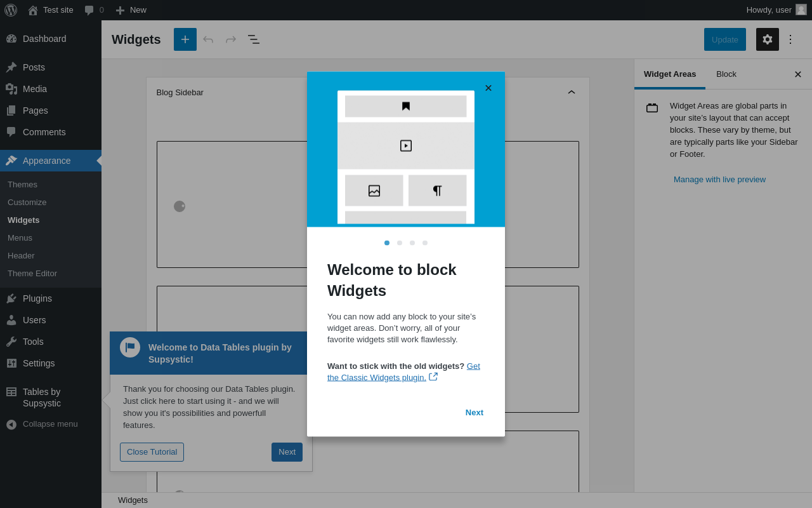This screenshot has height=508, width=812.
Task: Click the user avatar in admin bar
Action: pos(801,10)
